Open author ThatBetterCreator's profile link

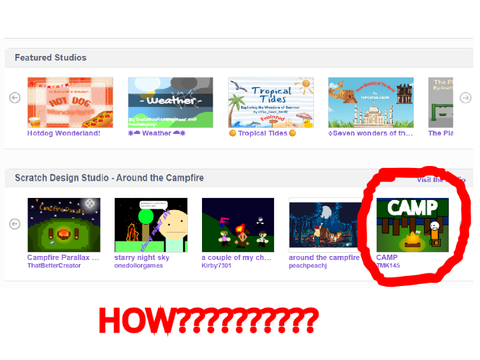pos(54,265)
